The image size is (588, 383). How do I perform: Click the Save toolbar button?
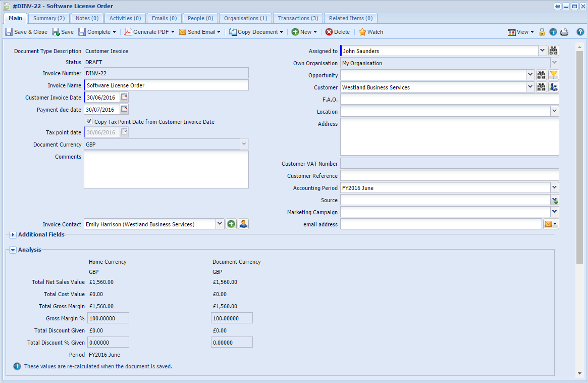pos(63,32)
